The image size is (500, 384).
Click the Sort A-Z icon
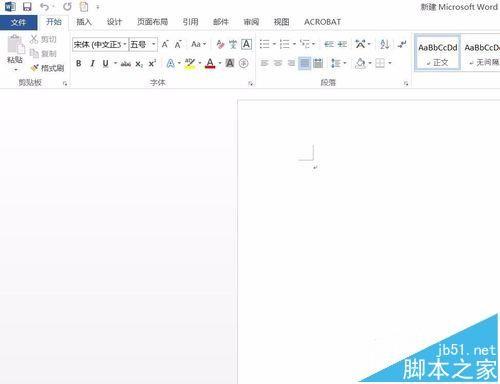[385, 44]
